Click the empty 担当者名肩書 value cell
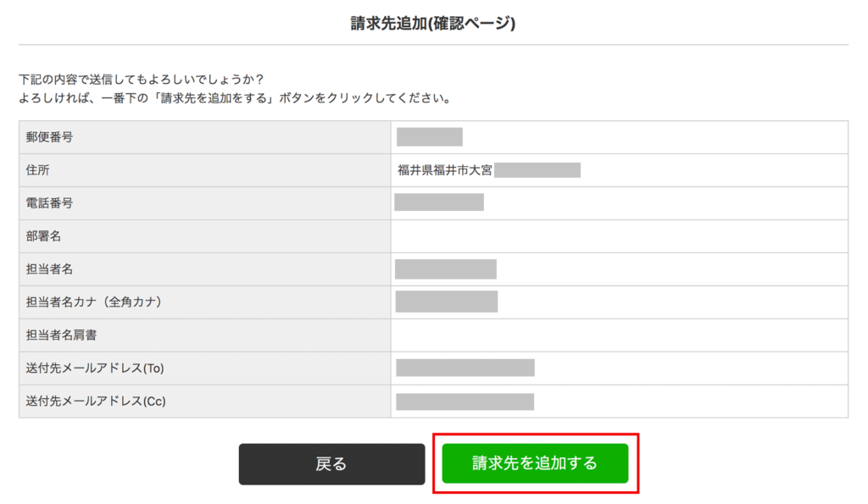868x504 pixels. pos(619,335)
